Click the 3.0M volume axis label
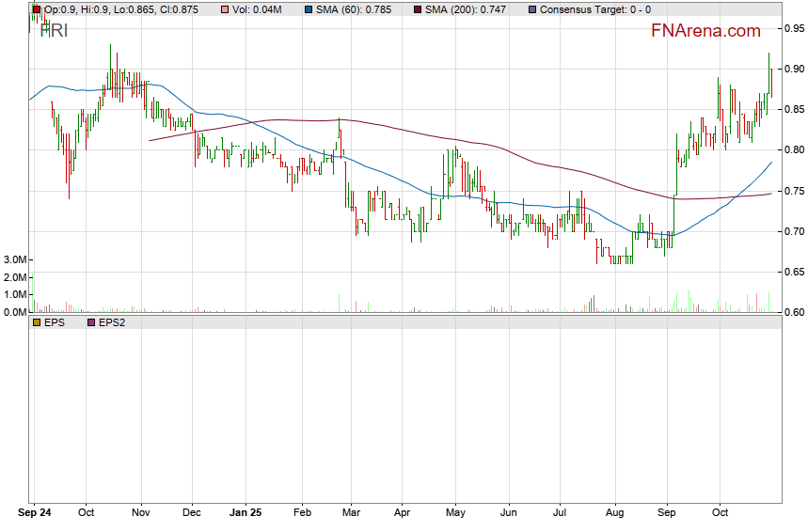This screenshot has width=808, height=532. [x=15, y=259]
